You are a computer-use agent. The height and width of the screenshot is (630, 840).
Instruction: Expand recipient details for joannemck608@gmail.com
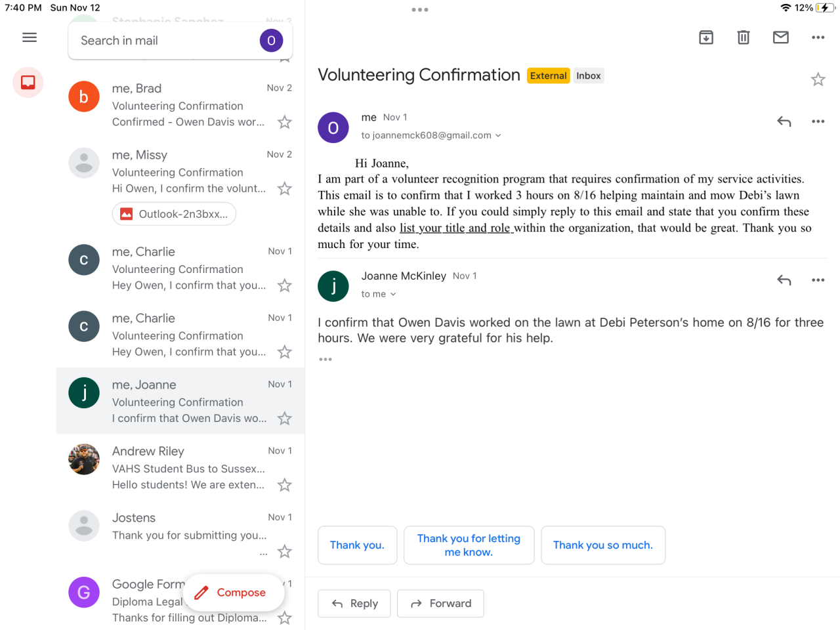pos(497,136)
